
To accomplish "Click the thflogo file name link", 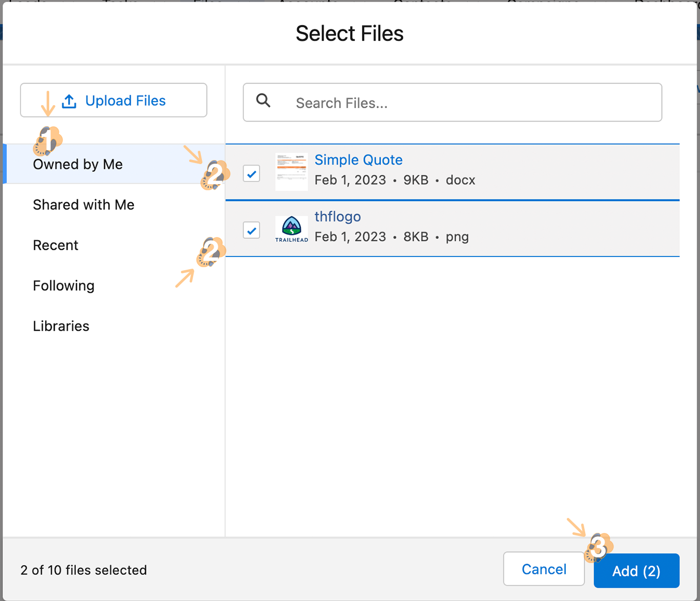I will 337,216.
